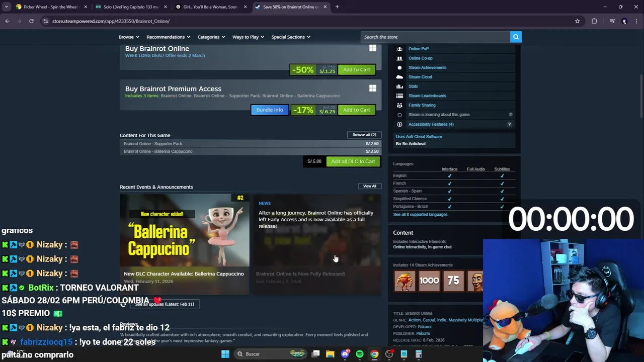Click the '1000' achievement icon

[x=429, y=281]
